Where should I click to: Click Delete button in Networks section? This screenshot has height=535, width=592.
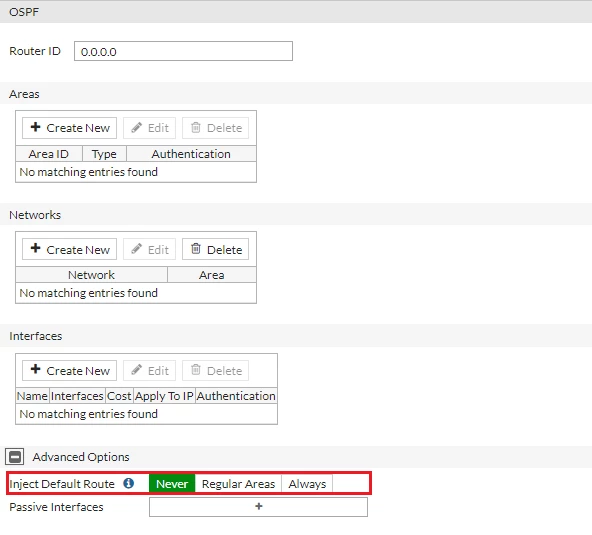pyautogui.click(x=216, y=249)
